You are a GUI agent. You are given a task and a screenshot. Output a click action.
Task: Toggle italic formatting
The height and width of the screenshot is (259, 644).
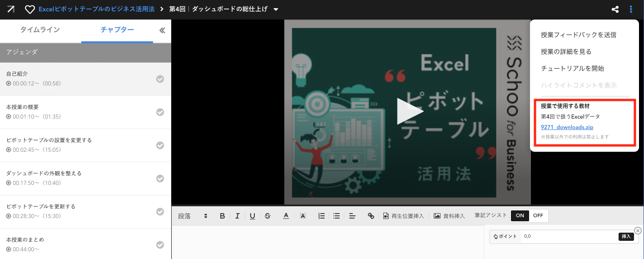(x=237, y=216)
